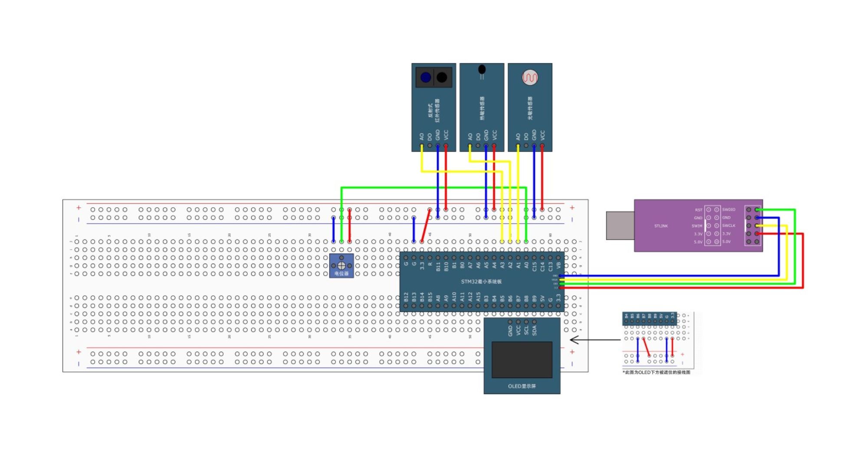This screenshot has width=868, height=457.
Task: Click the A15 pin label on STM32 board
Action: point(478,297)
